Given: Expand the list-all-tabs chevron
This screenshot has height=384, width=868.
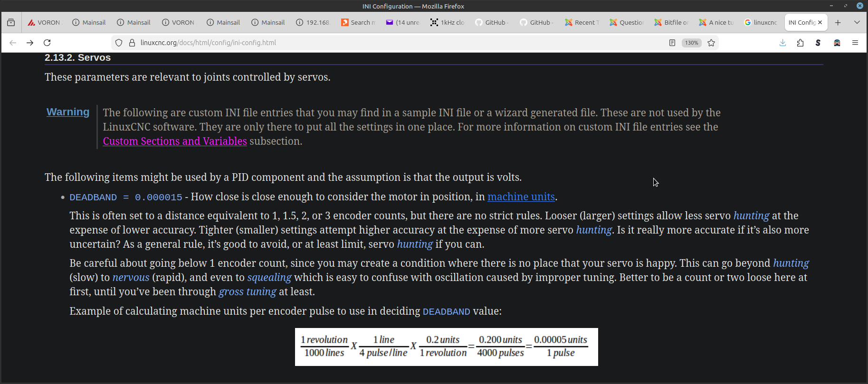Looking at the screenshot, I should tap(857, 22).
